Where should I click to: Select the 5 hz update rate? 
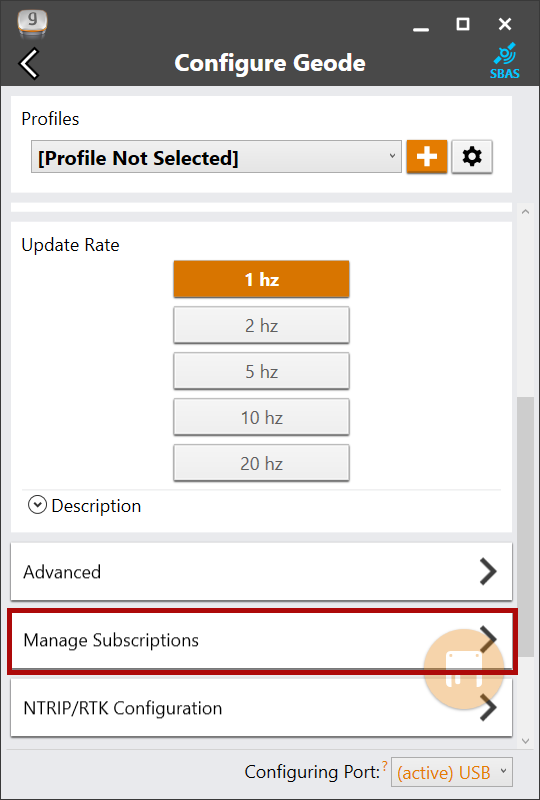[x=261, y=371]
